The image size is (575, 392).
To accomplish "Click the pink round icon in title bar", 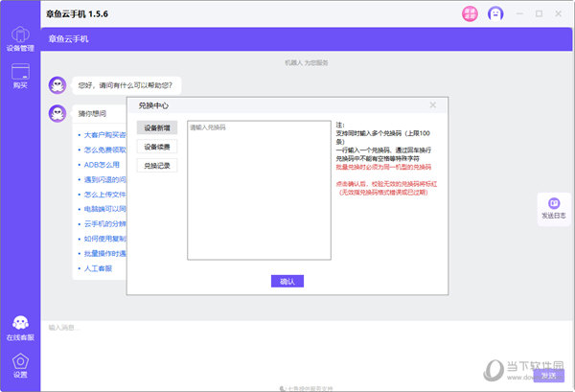I will 470,14.
